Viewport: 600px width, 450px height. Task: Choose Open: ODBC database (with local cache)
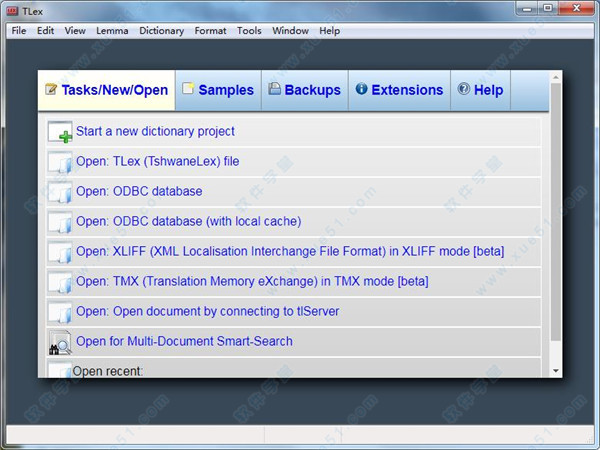(x=189, y=221)
